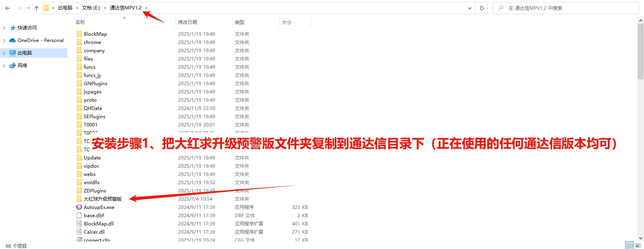Switch to details view layout icon
Viewport: 644px width, 249px height.
pyautogui.click(x=630, y=245)
